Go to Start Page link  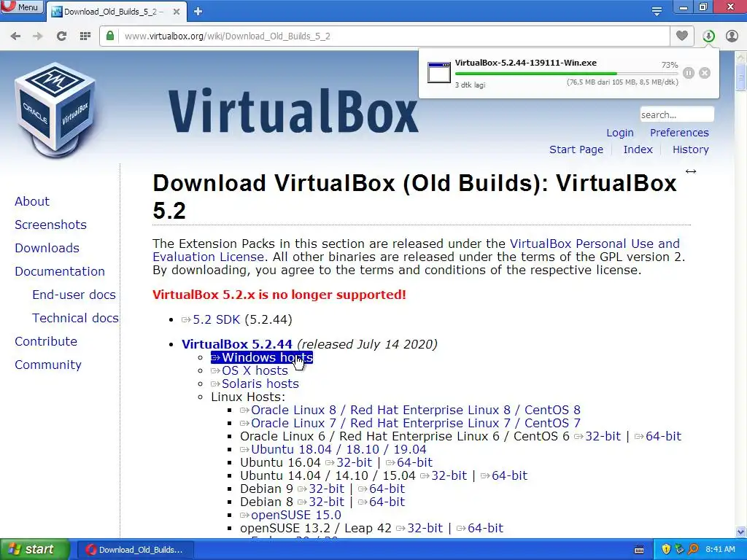pyautogui.click(x=576, y=149)
